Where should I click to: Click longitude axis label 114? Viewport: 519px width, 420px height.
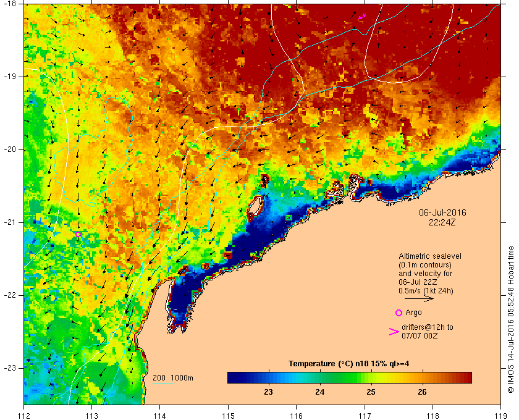160,416
